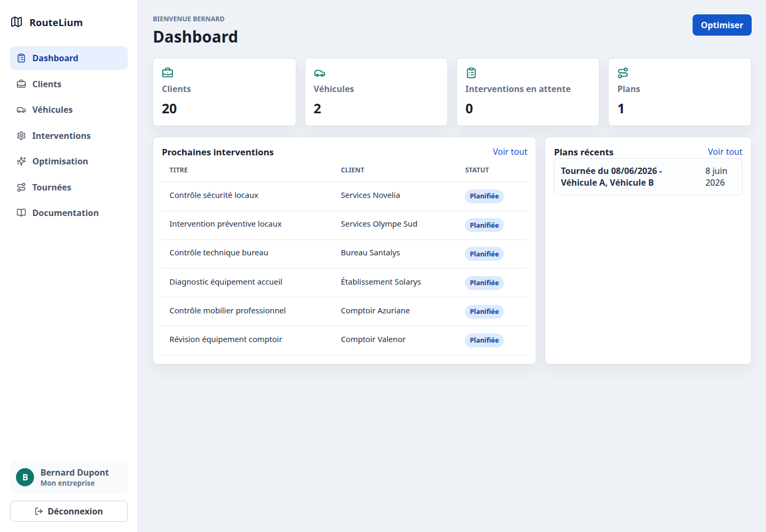Screen dimensions: 766x532
Task: Open the Optimisation page
Action: [x=69, y=161]
